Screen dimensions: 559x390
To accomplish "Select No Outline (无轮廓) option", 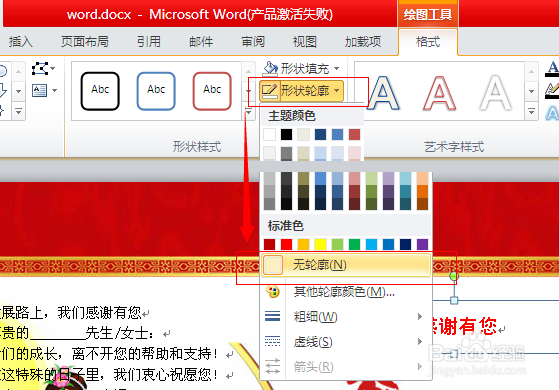I will (x=346, y=265).
